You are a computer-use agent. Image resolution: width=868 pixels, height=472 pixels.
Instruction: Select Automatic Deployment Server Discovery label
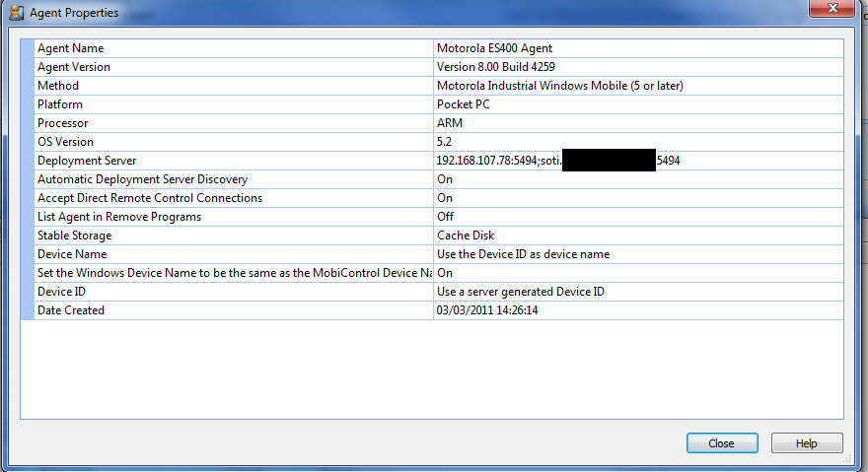pos(142,180)
